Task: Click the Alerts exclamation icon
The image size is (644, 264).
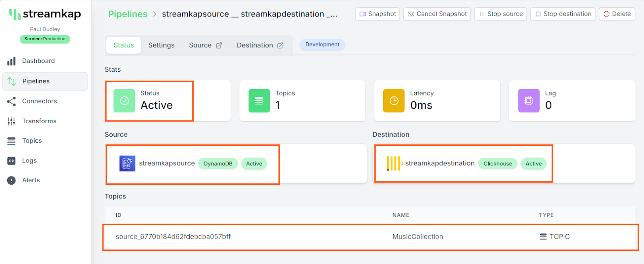Action: point(11,180)
